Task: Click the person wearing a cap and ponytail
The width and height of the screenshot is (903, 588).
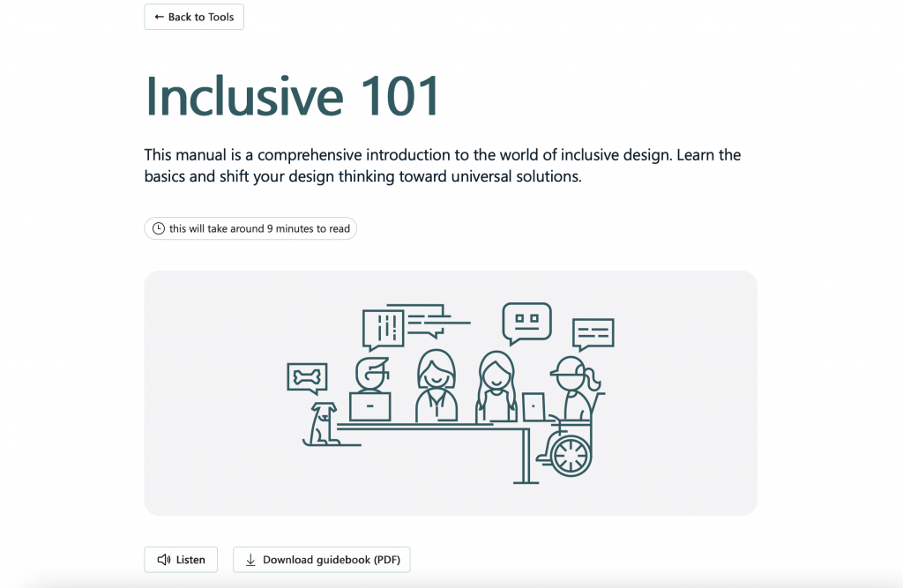Action: [x=575, y=386]
